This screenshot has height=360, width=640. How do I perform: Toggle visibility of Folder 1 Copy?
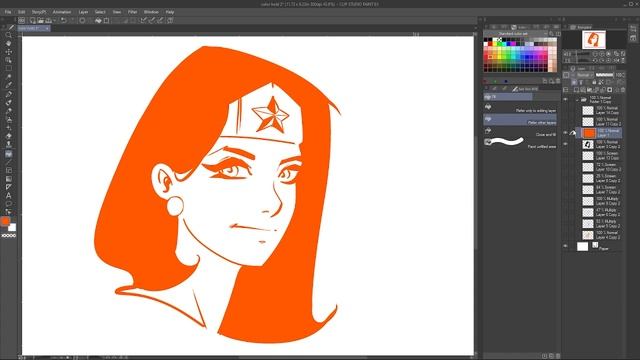565,99
